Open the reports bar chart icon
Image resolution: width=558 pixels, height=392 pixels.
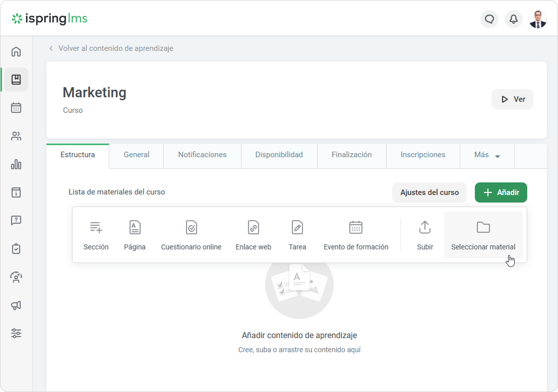[16, 164]
